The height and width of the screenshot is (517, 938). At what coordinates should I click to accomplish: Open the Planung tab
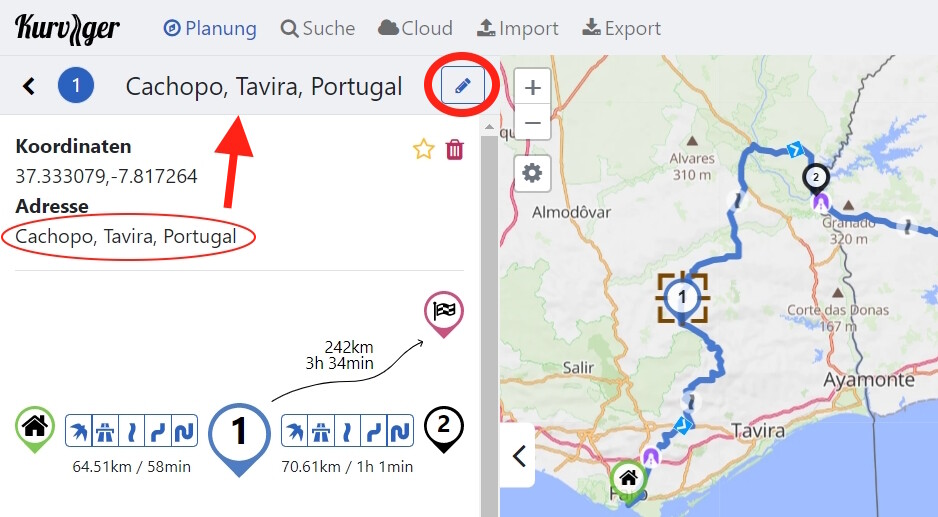tap(210, 28)
